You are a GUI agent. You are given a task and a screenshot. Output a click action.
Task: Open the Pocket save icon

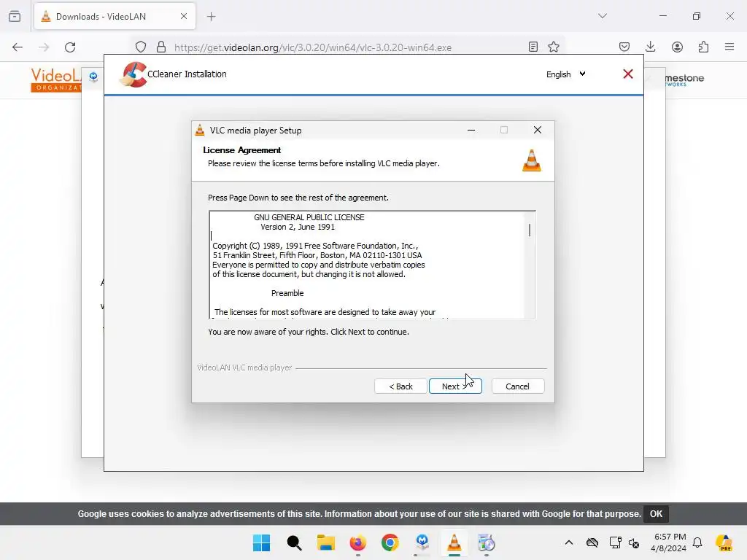tap(624, 47)
